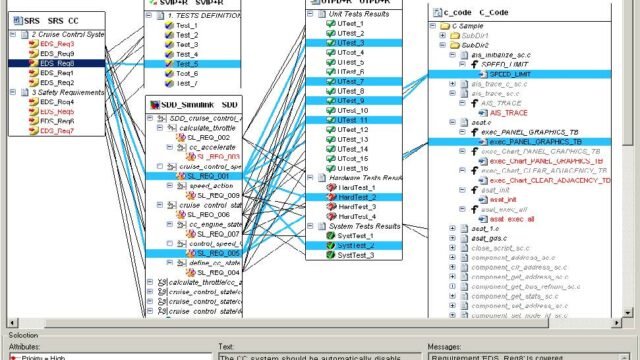Click the Test_6 checkmark icon
The width and height of the screenshot is (640, 360).
click(x=169, y=73)
